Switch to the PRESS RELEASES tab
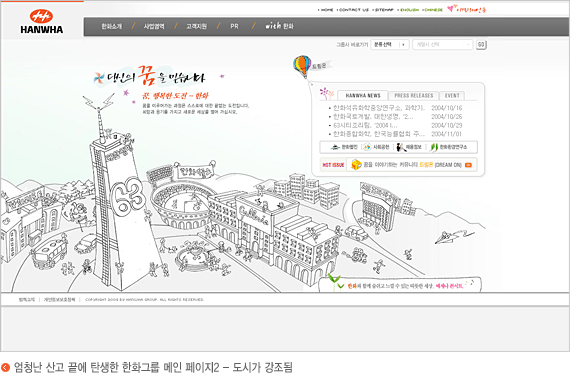This screenshot has height=390, width=570. [x=414, y=96]
